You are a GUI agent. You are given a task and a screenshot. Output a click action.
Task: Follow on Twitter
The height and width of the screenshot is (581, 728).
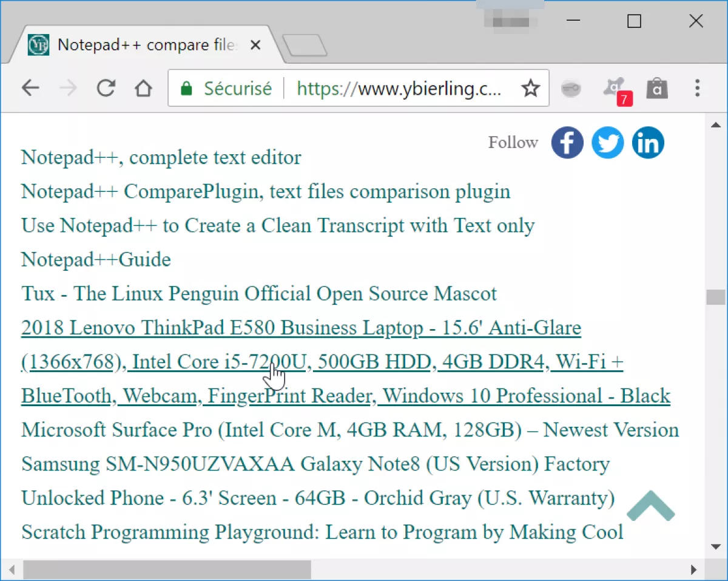pyautogui.click(x=607, y=143)
